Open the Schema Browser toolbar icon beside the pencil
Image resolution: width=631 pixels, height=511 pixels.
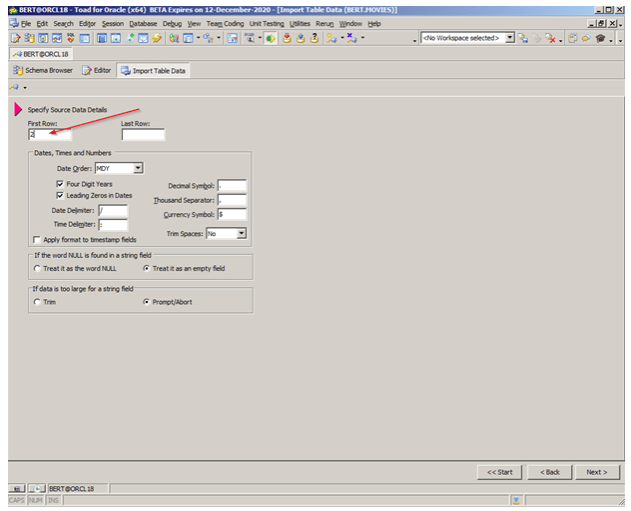point(29,38)
